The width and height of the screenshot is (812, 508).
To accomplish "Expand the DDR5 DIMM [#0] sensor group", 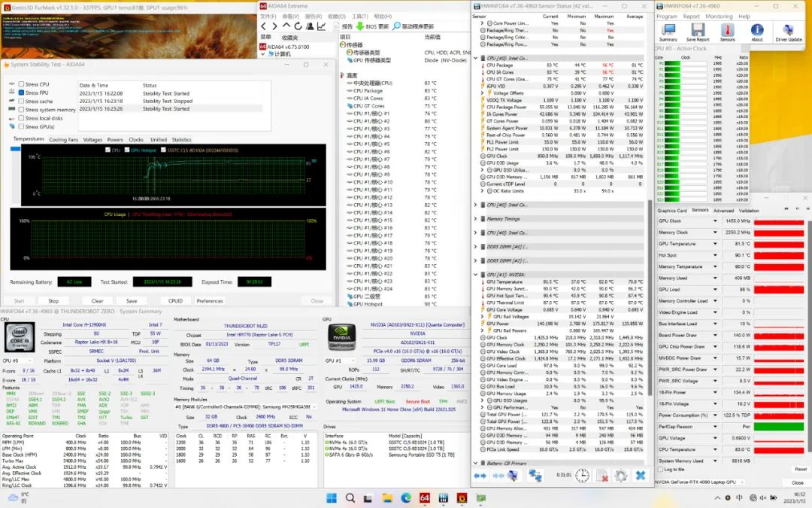I will [475, 247].
